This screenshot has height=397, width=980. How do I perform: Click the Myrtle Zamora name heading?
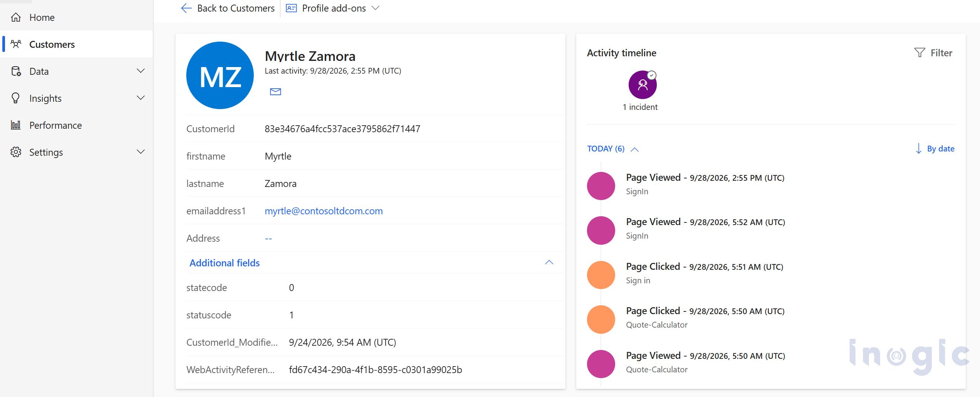coord(310,56)
